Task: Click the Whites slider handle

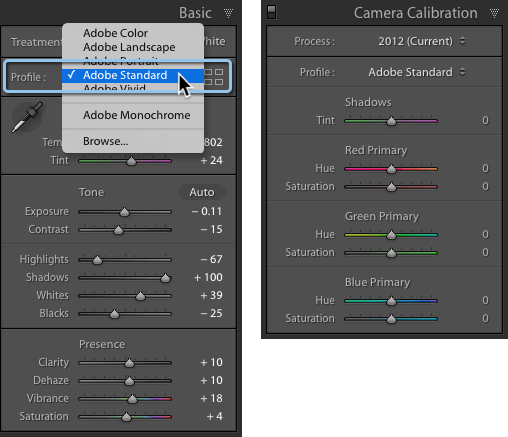Action: [x=140, y=296]
